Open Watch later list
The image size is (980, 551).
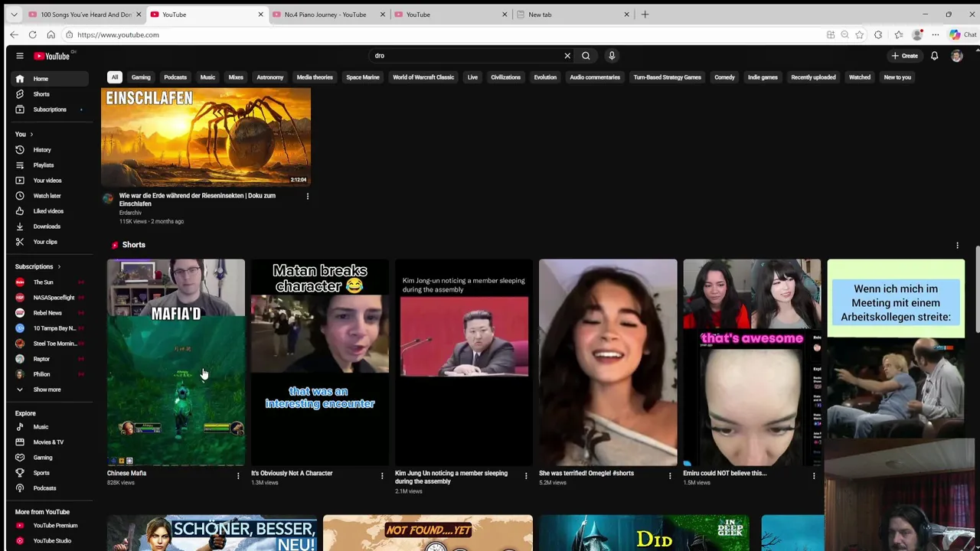pos(51,196)
